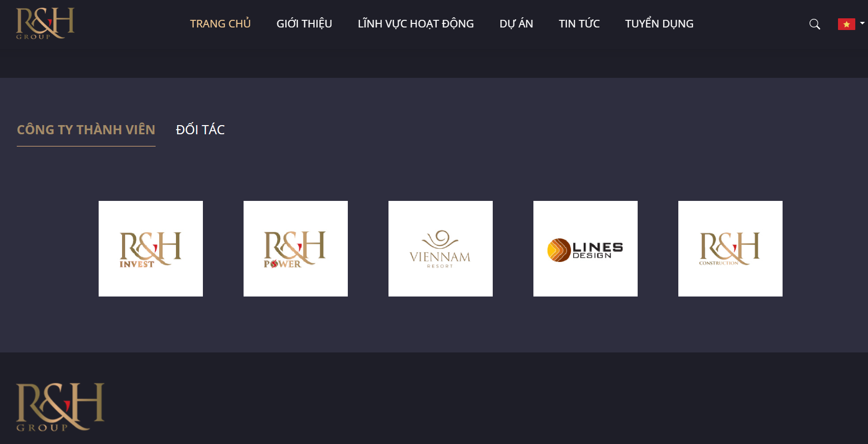The image size is (868, 444).
Task: Click the R&H Group header logo
Action: click(45, 23)
